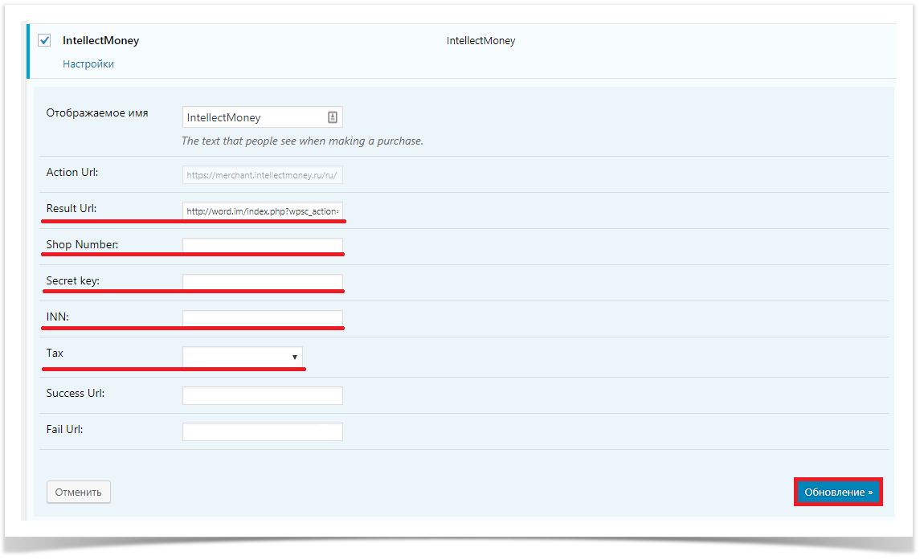Click the autofill icon in display name field
The width and height of the screenshot is (924, 560).
click(x=333, y=117)
